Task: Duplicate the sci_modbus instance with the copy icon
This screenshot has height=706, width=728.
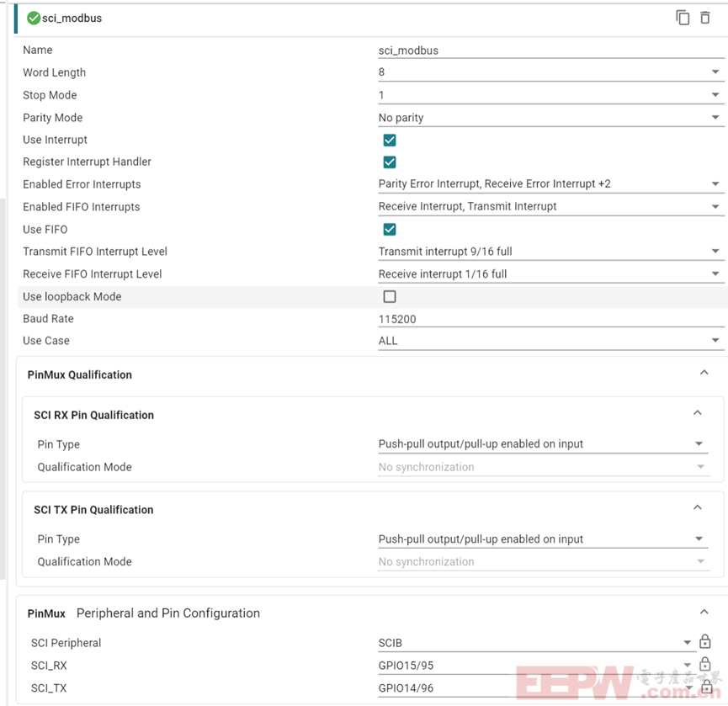Action: (683, 18)
